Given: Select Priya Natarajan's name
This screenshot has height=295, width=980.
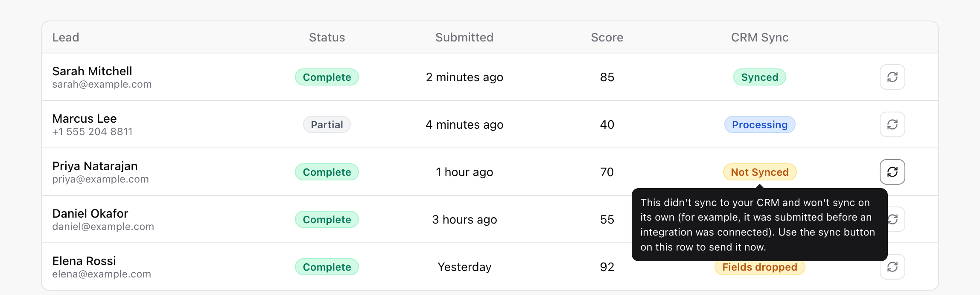Looking at the screenshot, I should click(x=95, y=166).
